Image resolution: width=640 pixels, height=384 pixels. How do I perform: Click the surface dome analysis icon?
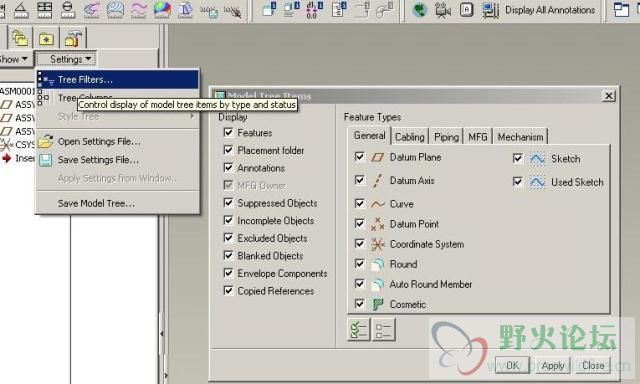pyautogui.click(x=115, y=9)
